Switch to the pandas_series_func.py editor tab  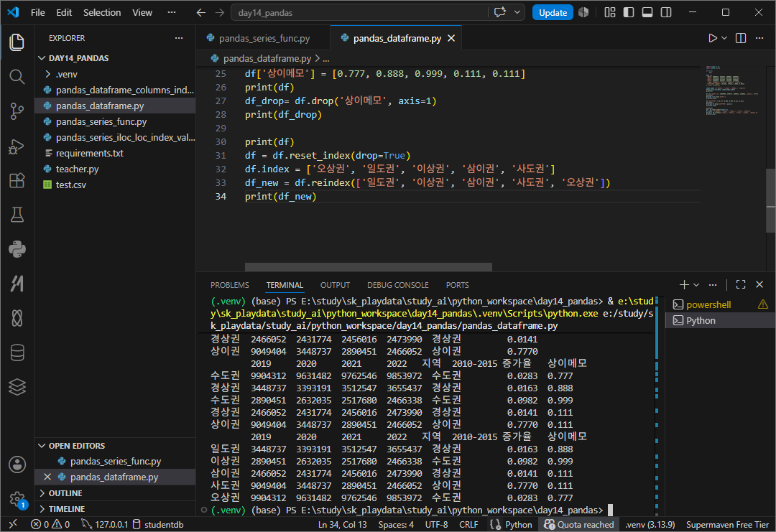264,38
